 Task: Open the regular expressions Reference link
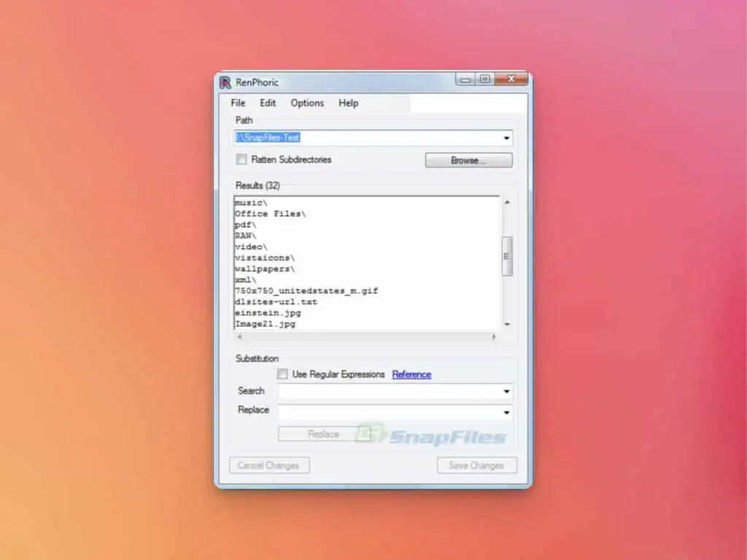411,374
